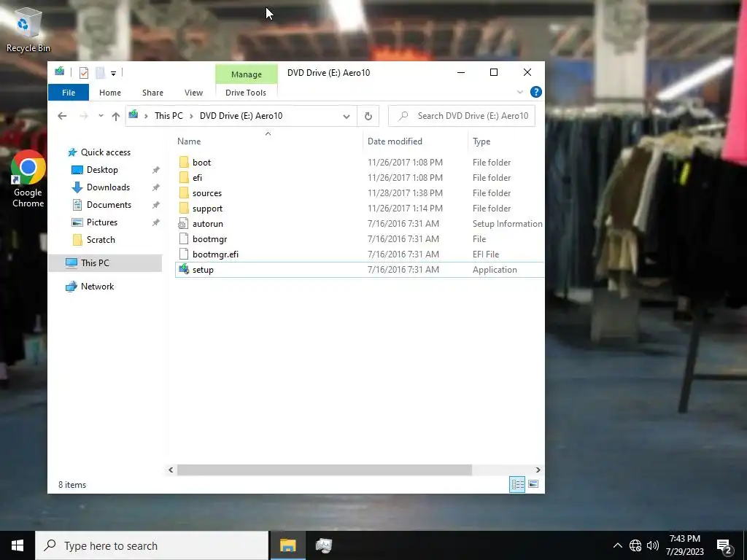This screenshot has height=560, width=747.
Task: Click the pin icon next to Downloads
Action: (x=155, y=187)
